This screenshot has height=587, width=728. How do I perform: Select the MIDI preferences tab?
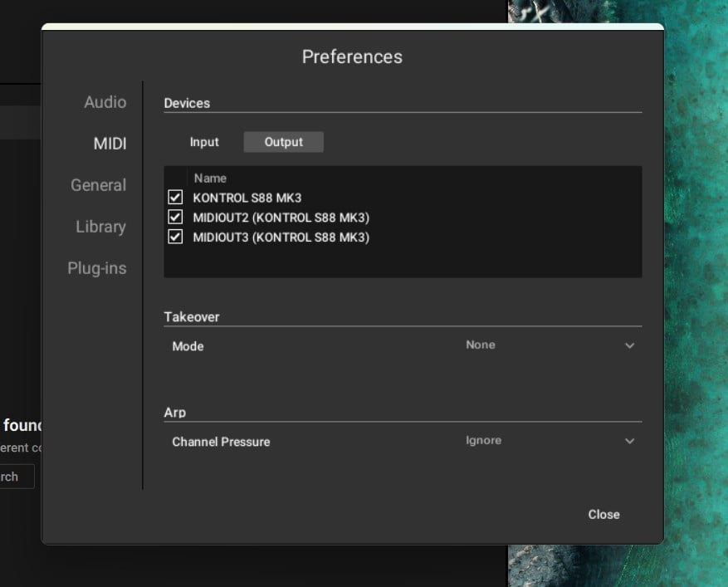pyautogui.click(x=110, y=144)
